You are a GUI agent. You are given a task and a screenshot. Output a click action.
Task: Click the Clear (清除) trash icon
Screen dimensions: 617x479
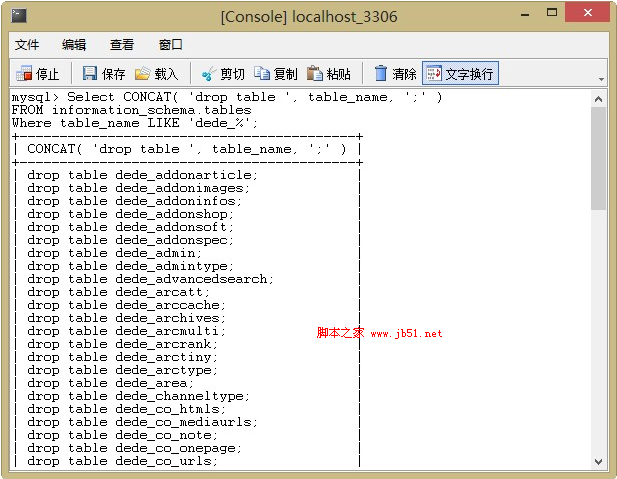click(x=381, y=74)
